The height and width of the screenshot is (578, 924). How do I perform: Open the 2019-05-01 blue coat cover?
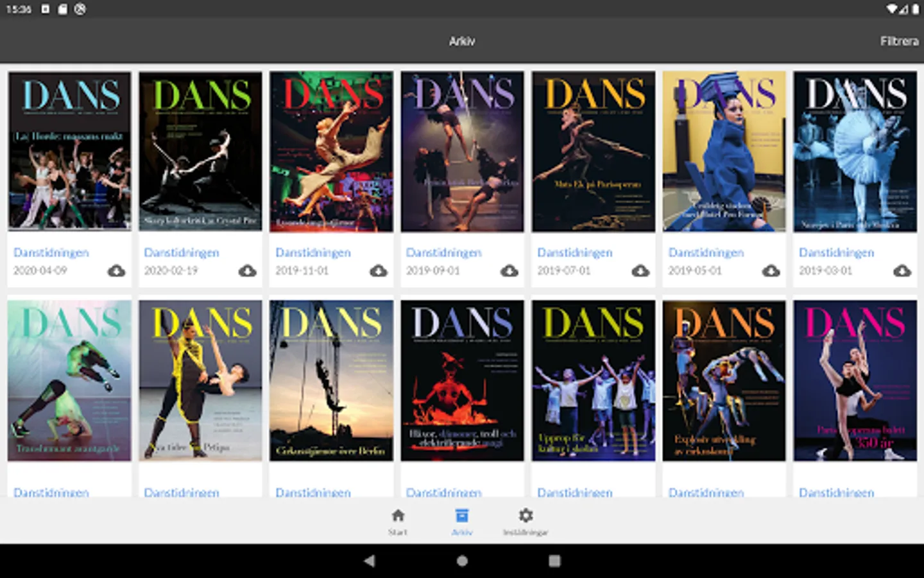(x=724, y=151)
